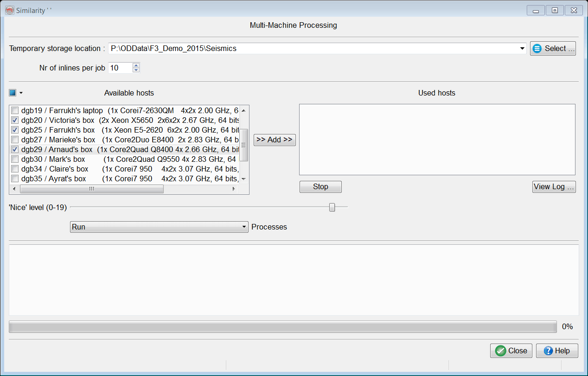The width and height of the screenshot is (588, 376).
Task: Click the blue square toggle-all hosts icon
Action: coord(13,93)
